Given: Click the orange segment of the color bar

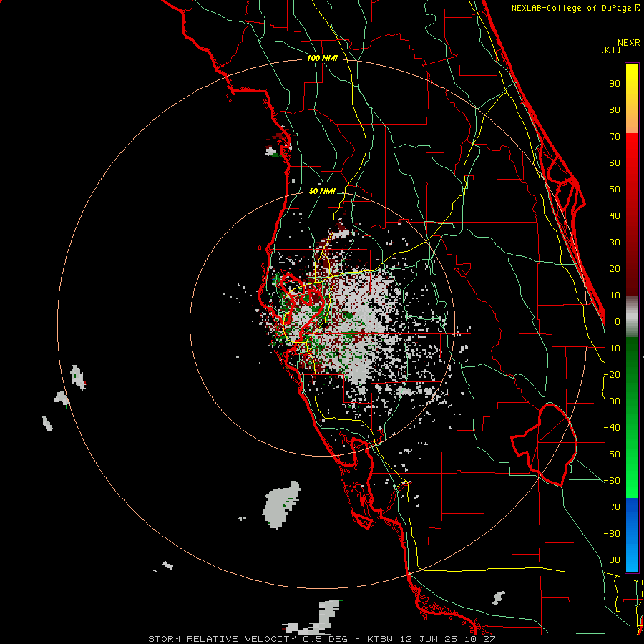Looking at the screenshot, I should 632,119.
